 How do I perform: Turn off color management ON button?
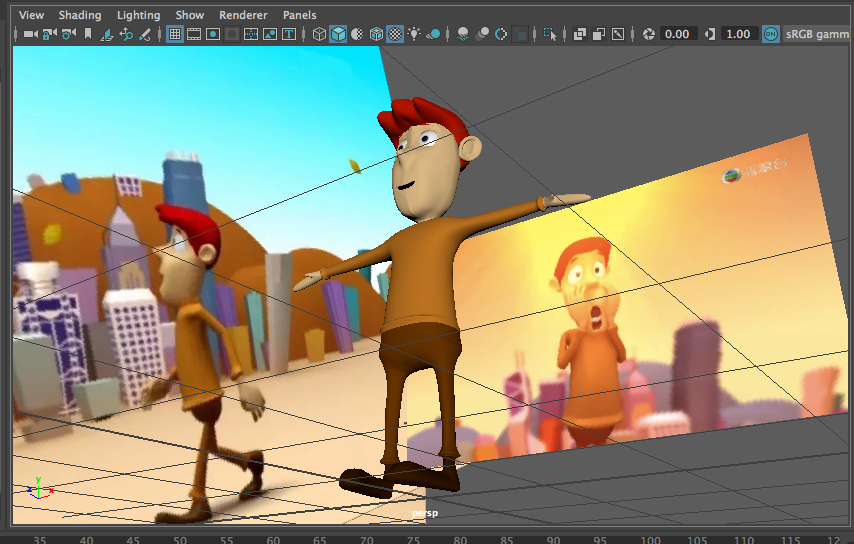point(770,34)
